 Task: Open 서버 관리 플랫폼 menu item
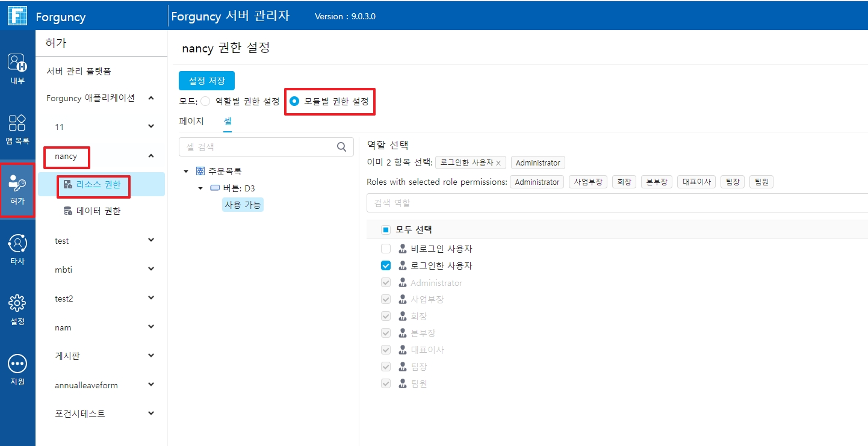[x=79, y=72]
